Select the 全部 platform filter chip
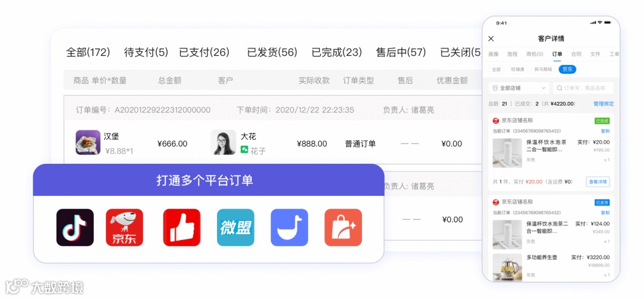This screenshot has width=644, height=299. (x=496, y=69)
